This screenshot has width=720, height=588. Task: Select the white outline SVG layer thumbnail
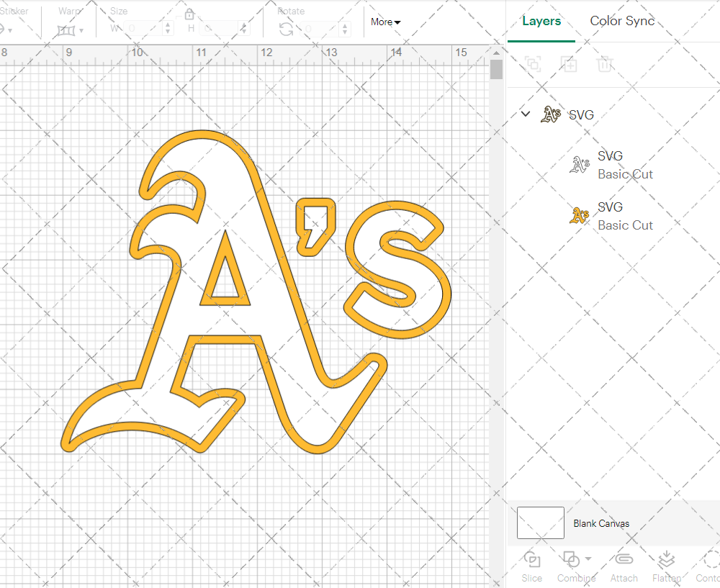[x=580, y=164]
